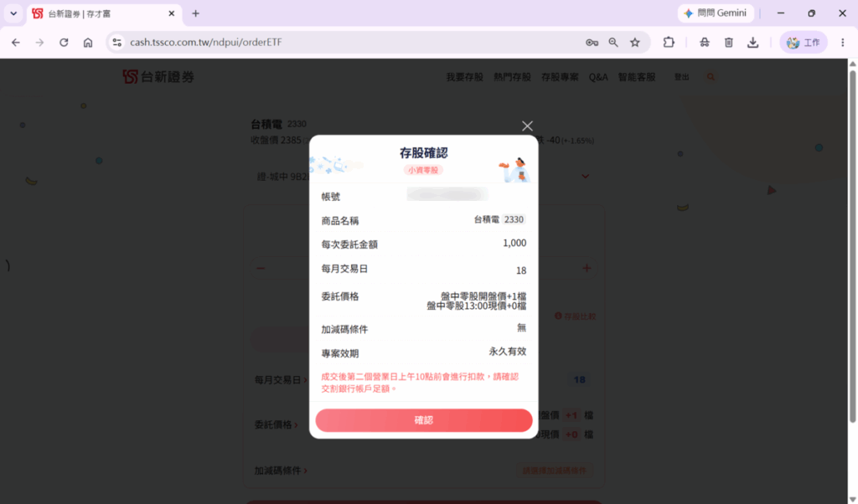The image size is (858, 504).
Task: Increase amount with plus button
Action: point(587,269)
